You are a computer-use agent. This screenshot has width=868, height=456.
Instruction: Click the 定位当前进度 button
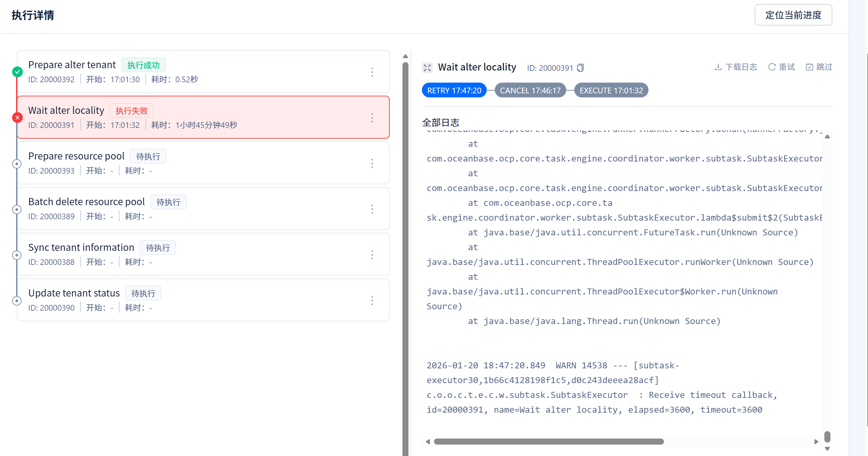tap(793, 15)
